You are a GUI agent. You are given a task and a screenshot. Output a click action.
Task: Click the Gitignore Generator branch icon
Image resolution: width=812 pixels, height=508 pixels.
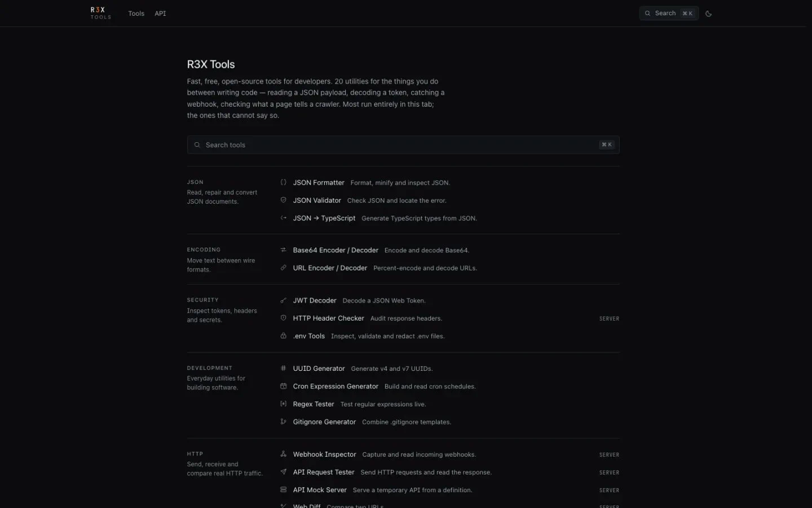[283, 422]
